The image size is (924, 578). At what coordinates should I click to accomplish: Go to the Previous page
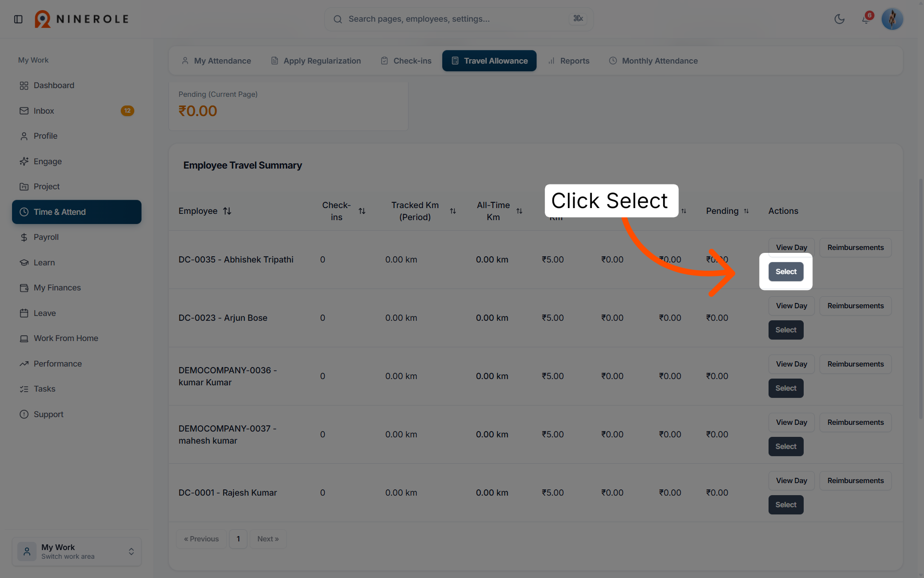pos(201,539)
